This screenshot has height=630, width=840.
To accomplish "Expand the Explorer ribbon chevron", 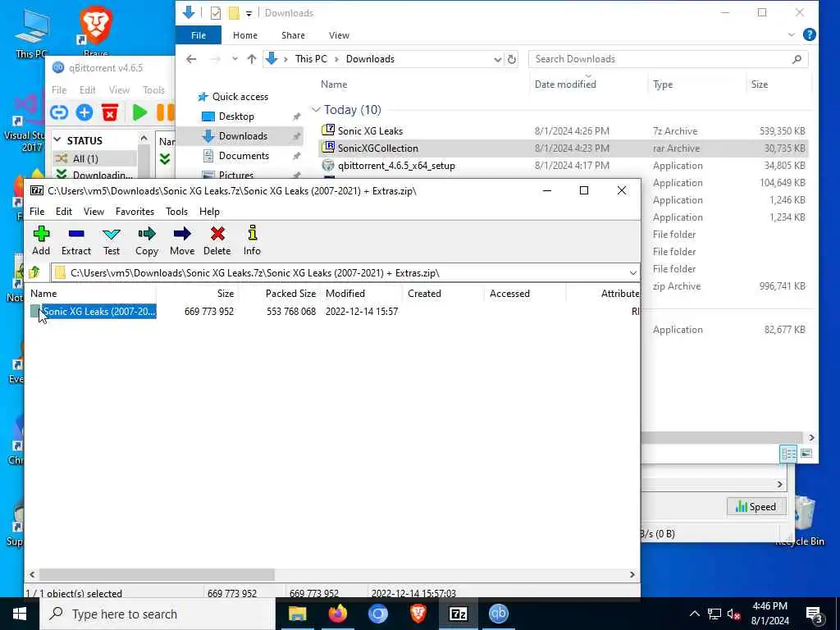I will pos(792,34).
